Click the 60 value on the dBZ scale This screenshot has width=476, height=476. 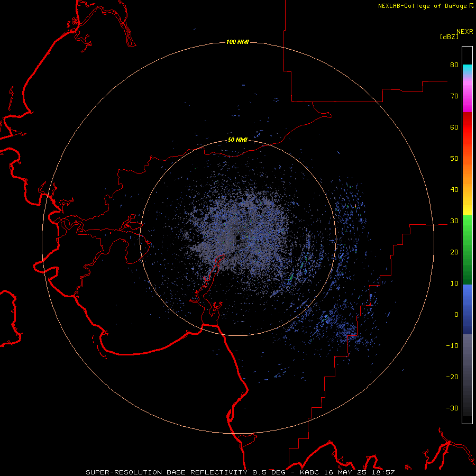[x=454, y=127]
